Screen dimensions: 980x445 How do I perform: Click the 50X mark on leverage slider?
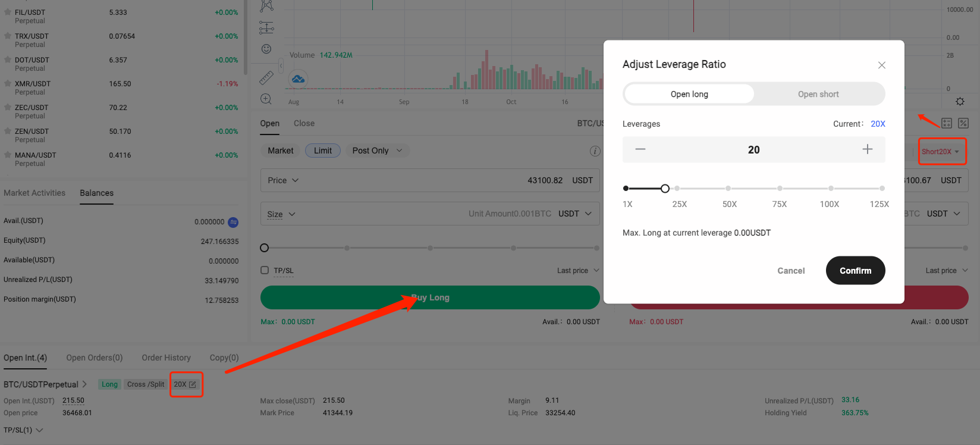coord(728,189)
